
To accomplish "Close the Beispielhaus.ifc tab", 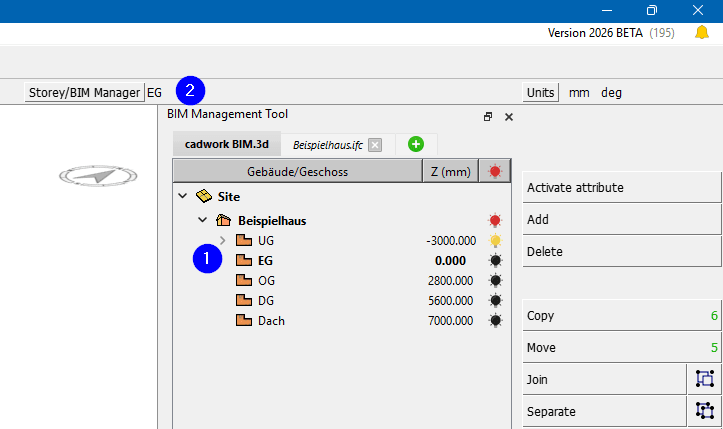I will point(375,145).
